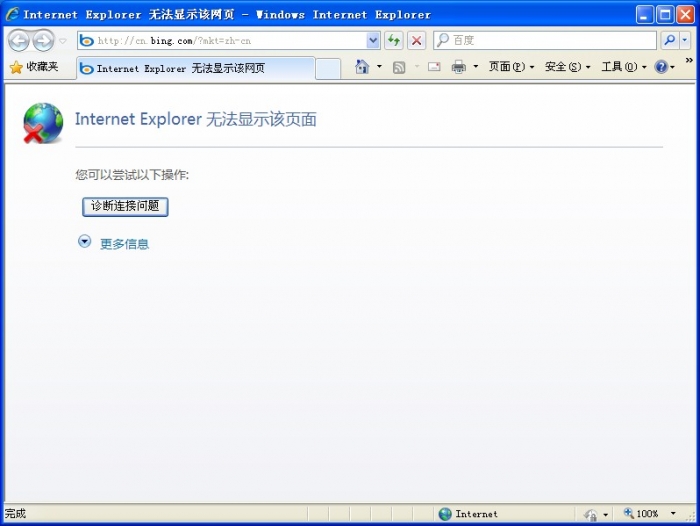Image resolution: width=700 pixels, height=526 pixels.
Task: Click the Baidu search box
Action: (x=545, y=40)
